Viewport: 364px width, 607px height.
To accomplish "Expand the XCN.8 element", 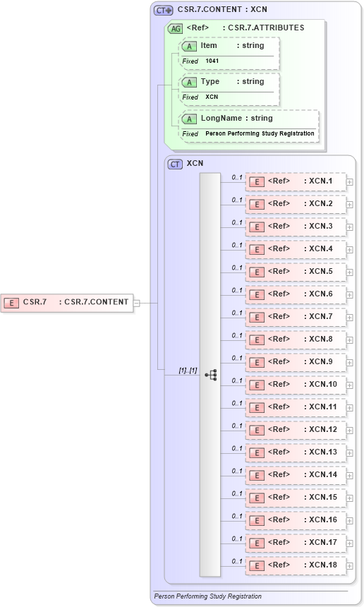I will tap(349, 340).
